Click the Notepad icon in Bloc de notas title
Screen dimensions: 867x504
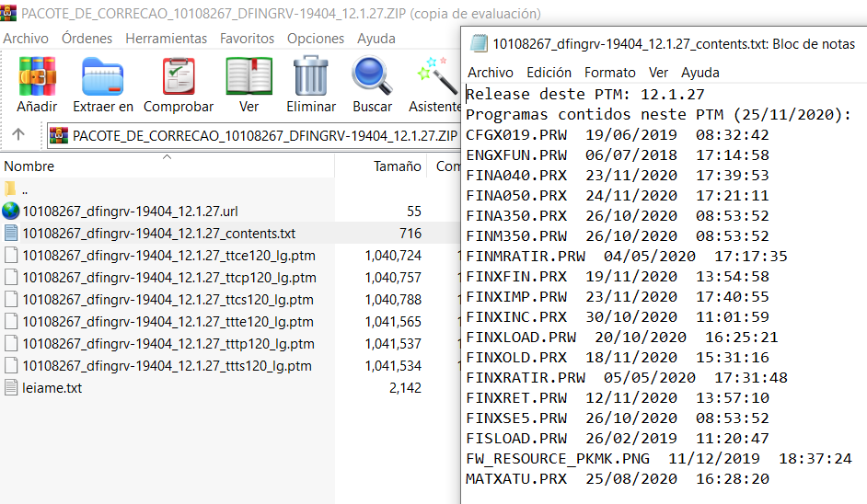[479, 43]
